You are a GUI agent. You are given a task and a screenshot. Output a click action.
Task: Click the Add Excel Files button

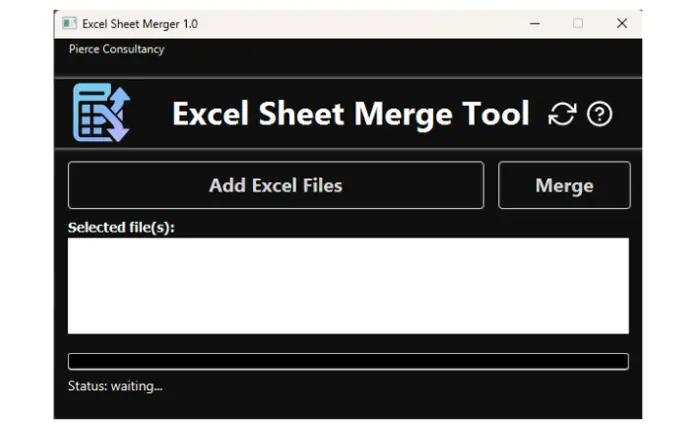276,185
